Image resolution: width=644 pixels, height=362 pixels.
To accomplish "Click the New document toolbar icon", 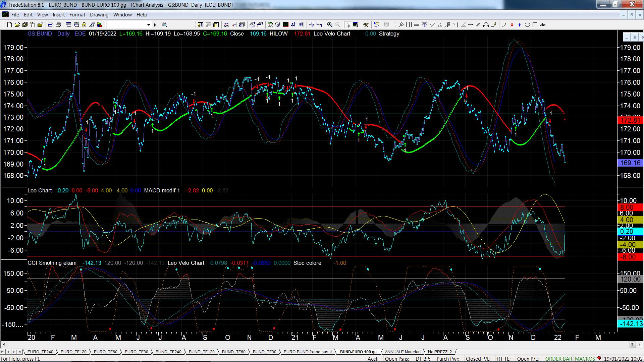I will tap(9, 24).
